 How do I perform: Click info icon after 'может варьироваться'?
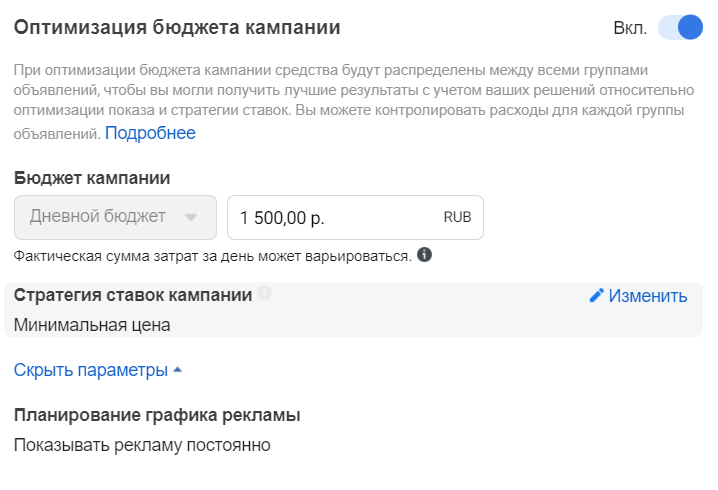pyautogui.click(x=424, y=255)
